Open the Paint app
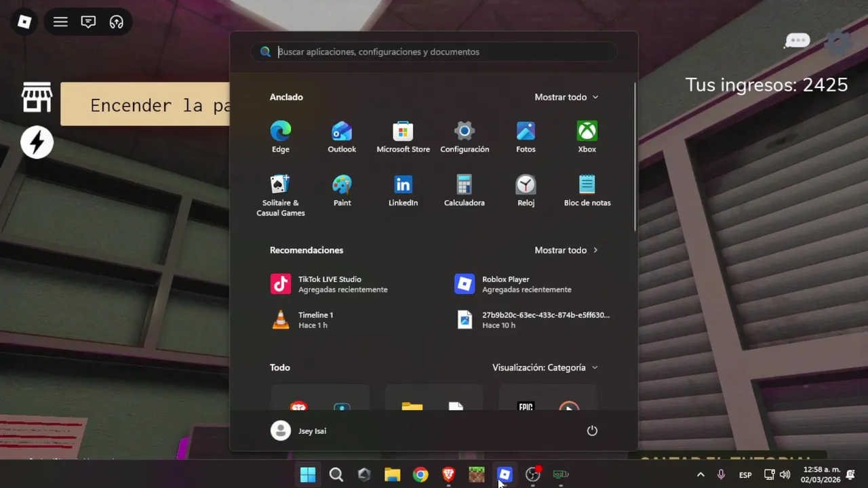 click(x=342, y=191)
